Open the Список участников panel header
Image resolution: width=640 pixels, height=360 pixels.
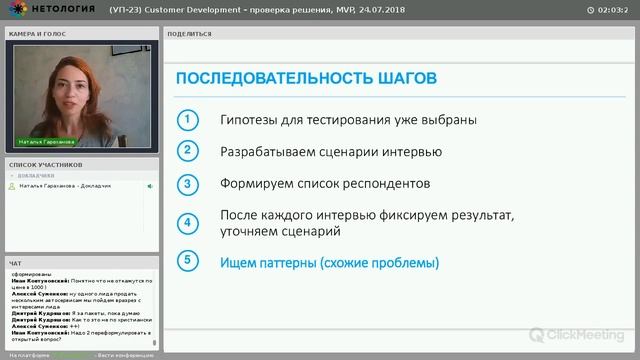(82, 164)
